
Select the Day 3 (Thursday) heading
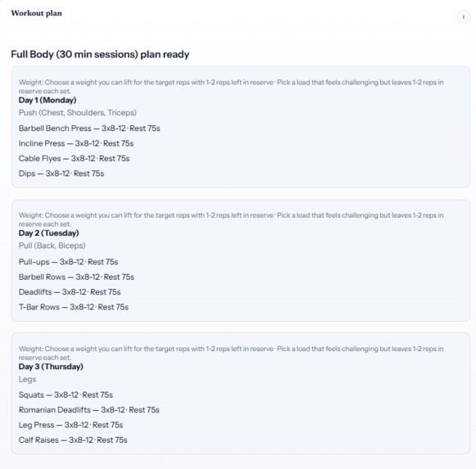(x=51, y=367)
